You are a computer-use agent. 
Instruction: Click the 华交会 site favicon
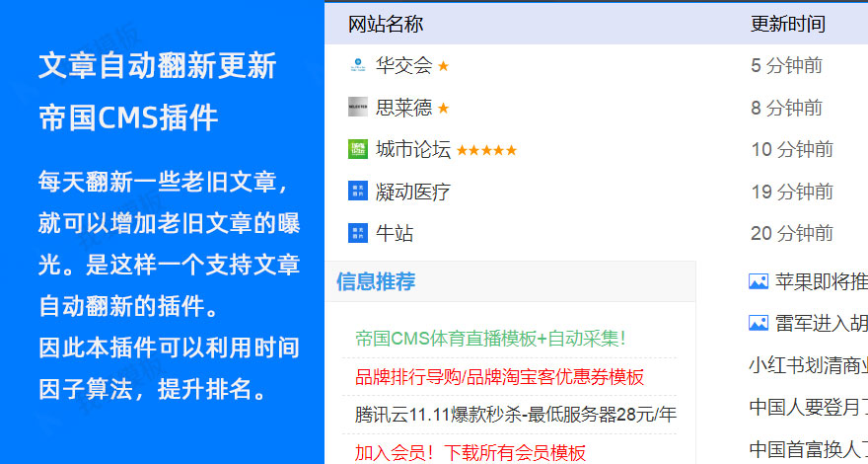click(358, 65)
